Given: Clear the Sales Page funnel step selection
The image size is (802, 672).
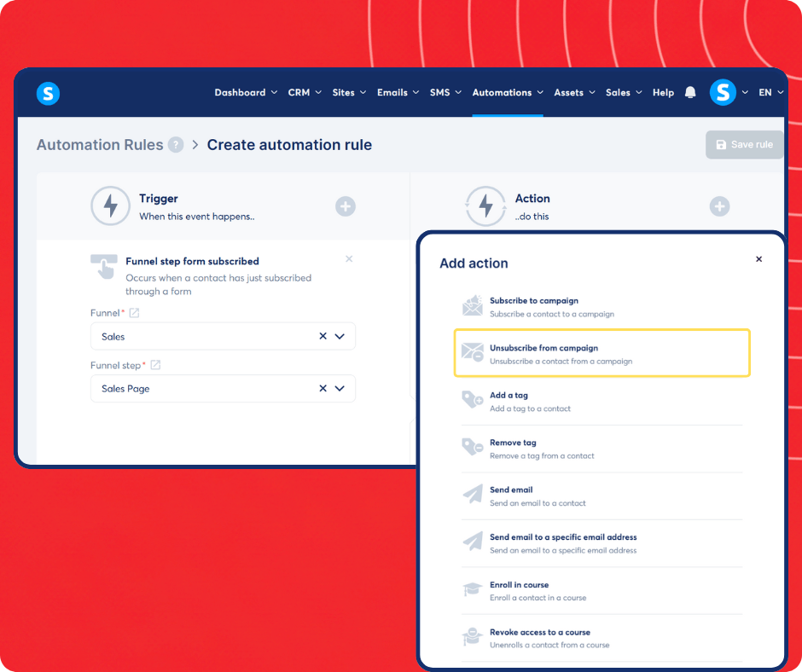Looking at the screenshot, I should click(x=323, y=388).
